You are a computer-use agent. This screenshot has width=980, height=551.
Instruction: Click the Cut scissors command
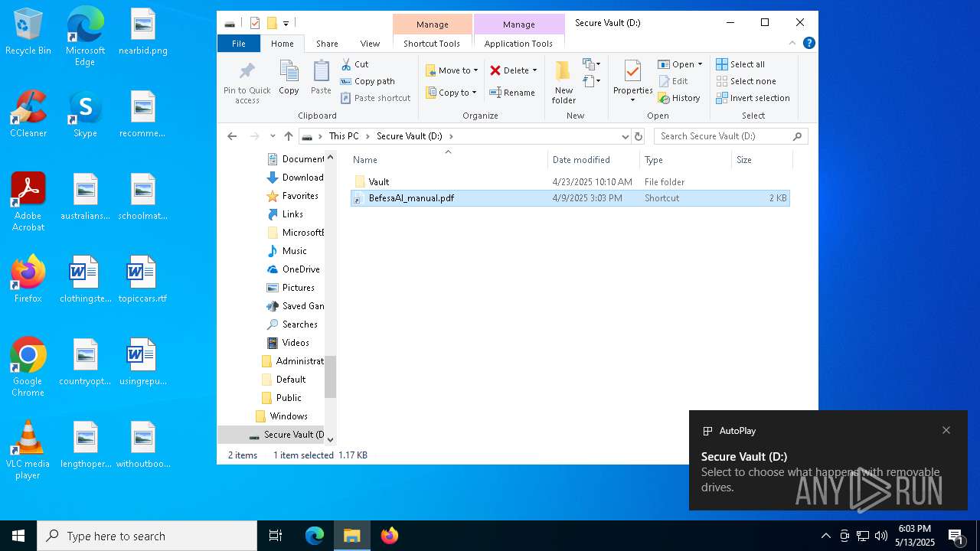pos(354,64)
